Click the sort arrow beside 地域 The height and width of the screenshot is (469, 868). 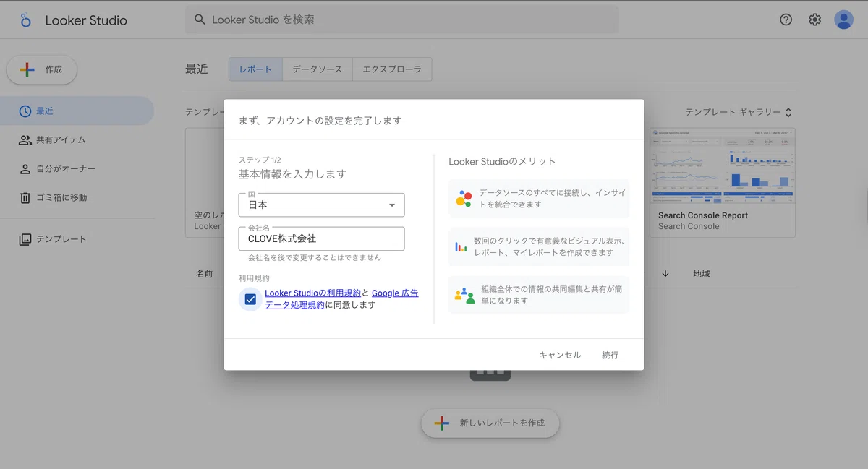(665, 274)
